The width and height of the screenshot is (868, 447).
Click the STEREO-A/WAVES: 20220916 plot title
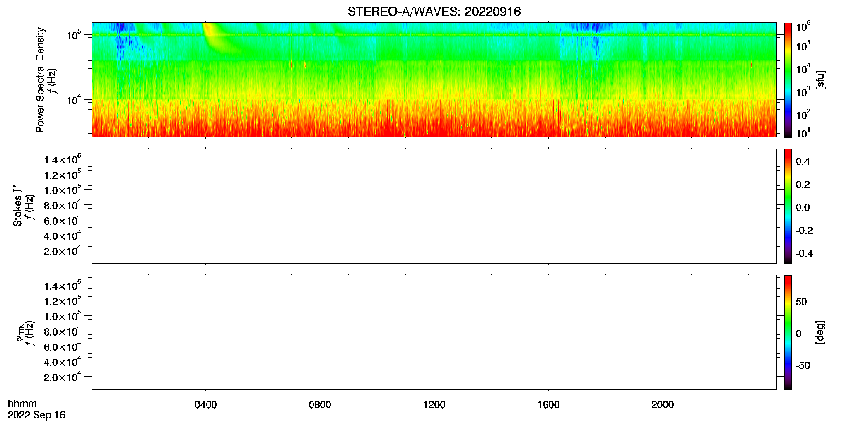click(434, 12)
